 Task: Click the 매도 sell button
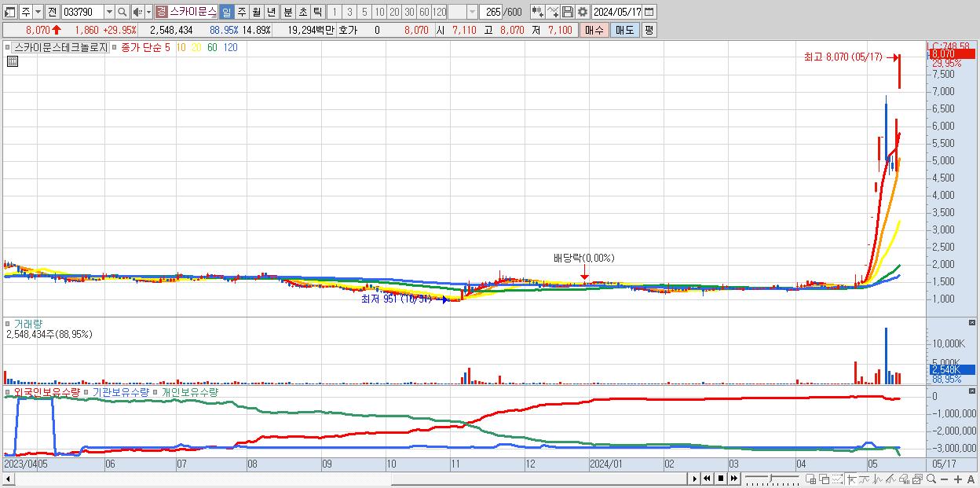(624, 30)
